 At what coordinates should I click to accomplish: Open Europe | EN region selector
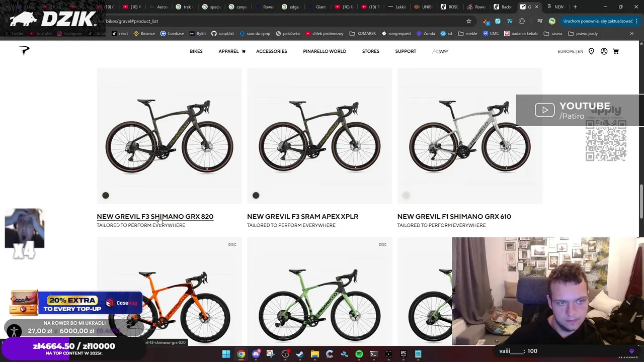point(571,51)
